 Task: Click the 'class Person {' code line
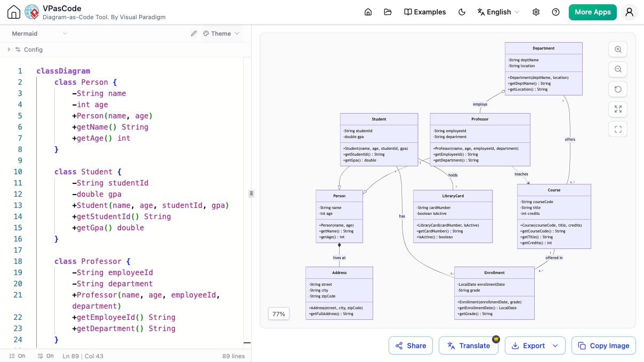[x=85, y=82]
